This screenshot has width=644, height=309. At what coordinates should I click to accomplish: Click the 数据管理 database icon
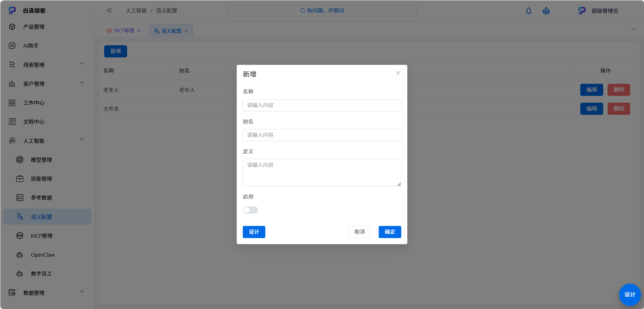point(12,292)
